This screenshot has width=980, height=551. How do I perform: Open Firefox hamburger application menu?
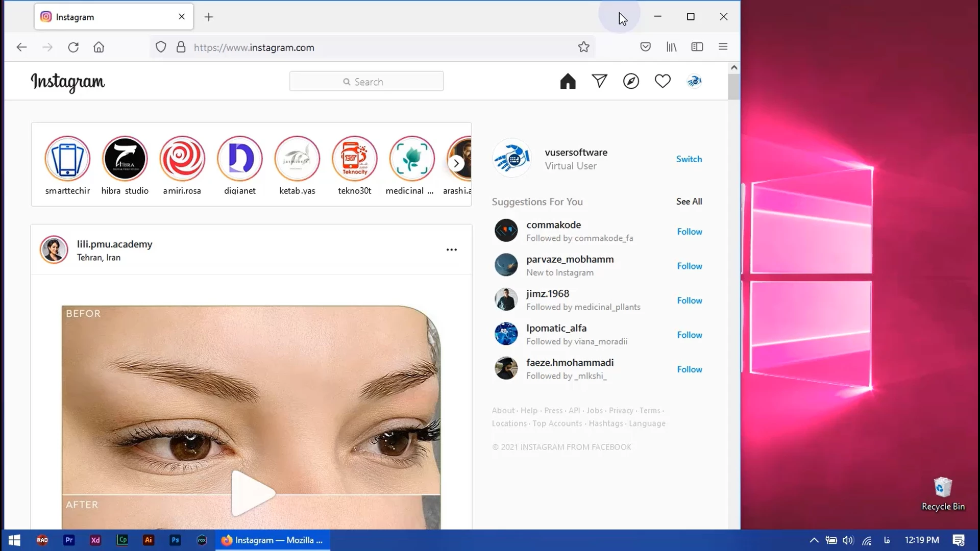723,47
